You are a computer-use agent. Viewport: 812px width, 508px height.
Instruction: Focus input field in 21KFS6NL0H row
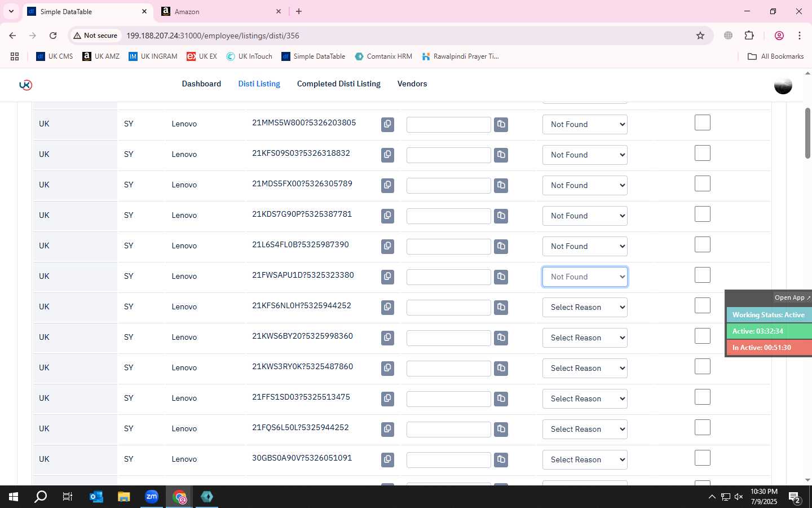tap(449, 308)
